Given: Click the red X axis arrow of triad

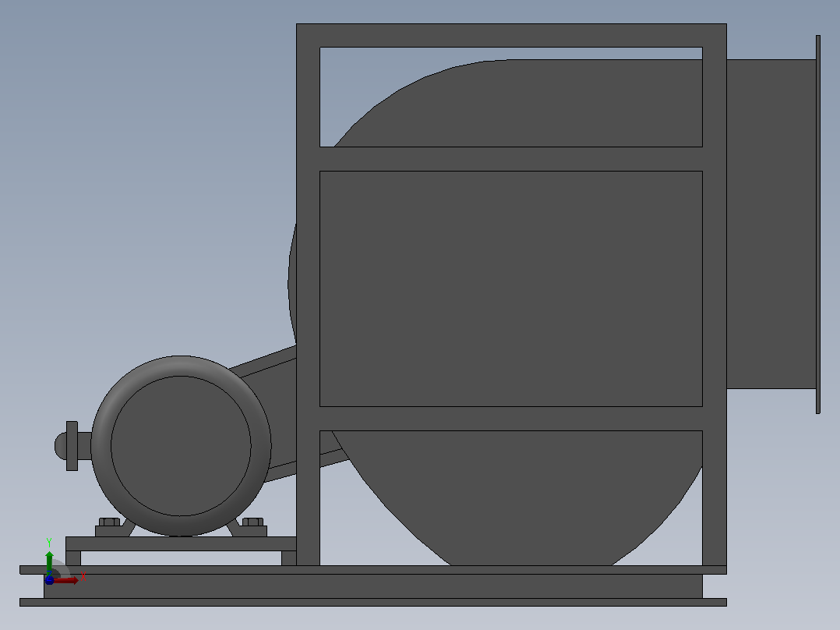Looking at the screenshot, I should (x=66, y=580).
